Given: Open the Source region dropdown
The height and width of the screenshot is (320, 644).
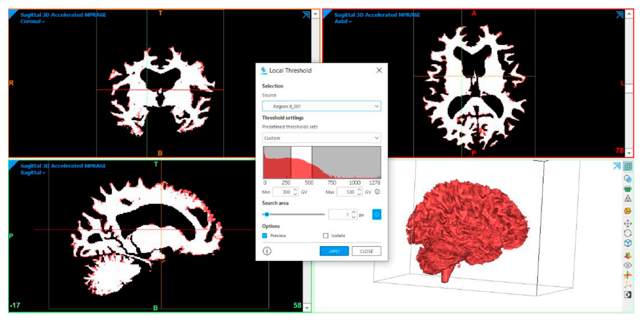Looking at the screenshot, I should click(x=321, y=106).
